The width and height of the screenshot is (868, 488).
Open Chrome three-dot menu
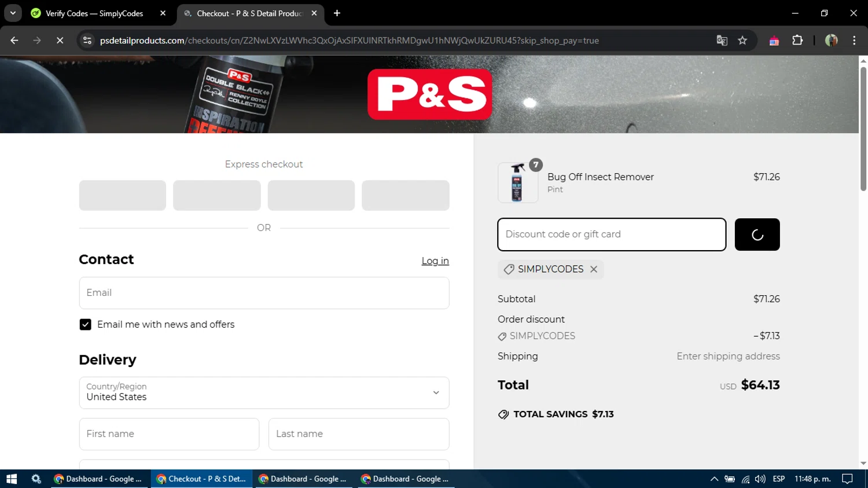[x=854, y=41]
